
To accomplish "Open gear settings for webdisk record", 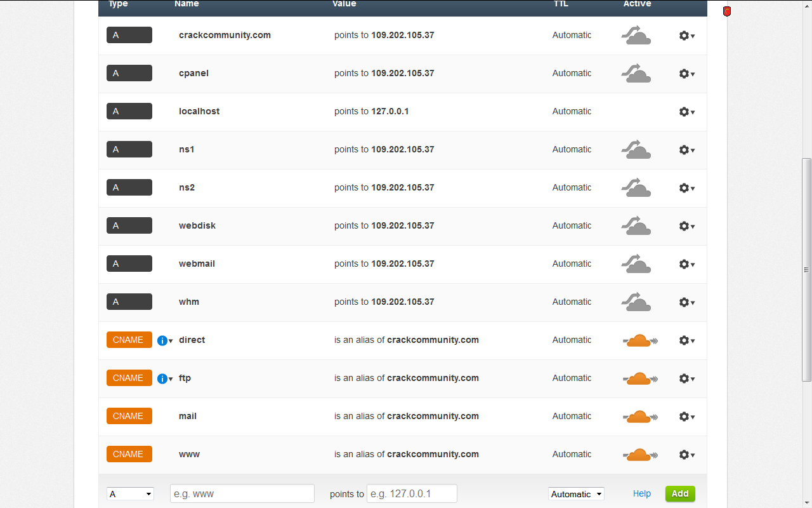I will pos(686,226).
